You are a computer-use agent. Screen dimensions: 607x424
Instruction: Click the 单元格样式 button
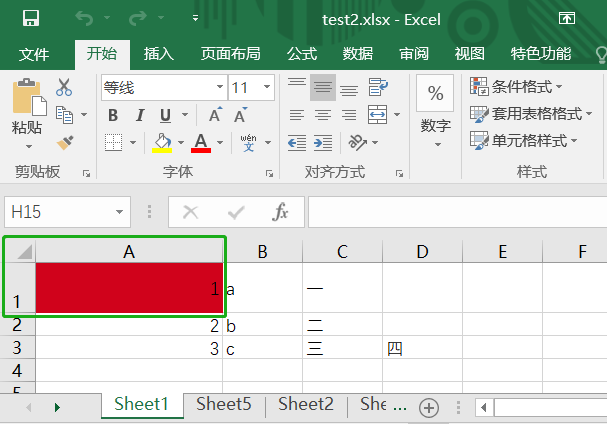click(x=518, y=141)
